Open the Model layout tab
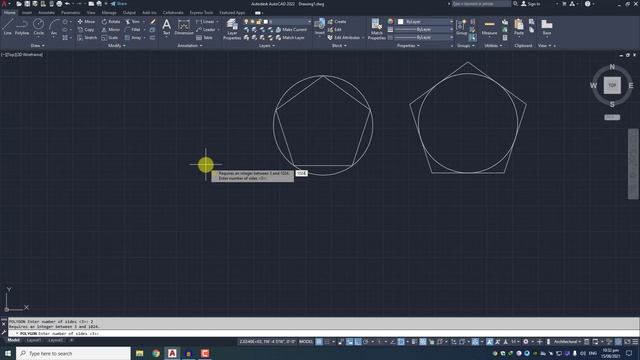The image size is (640, 360). [x=13, y=340]
